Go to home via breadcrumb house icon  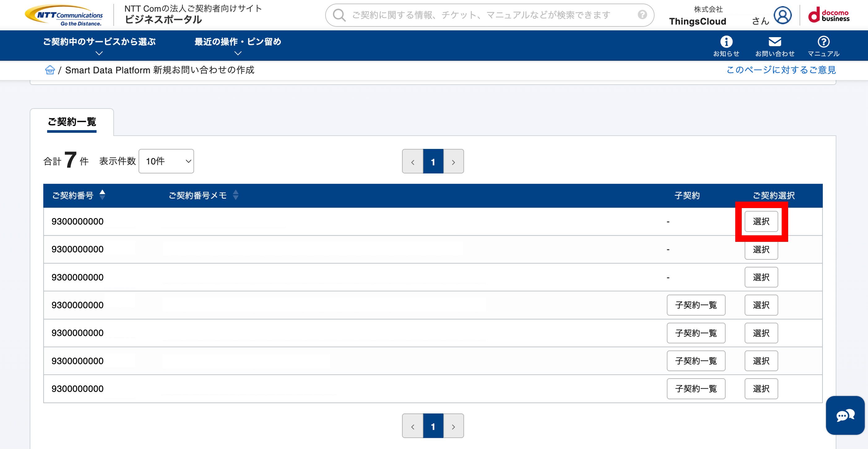pyautogui.click(x=50, y=70)
